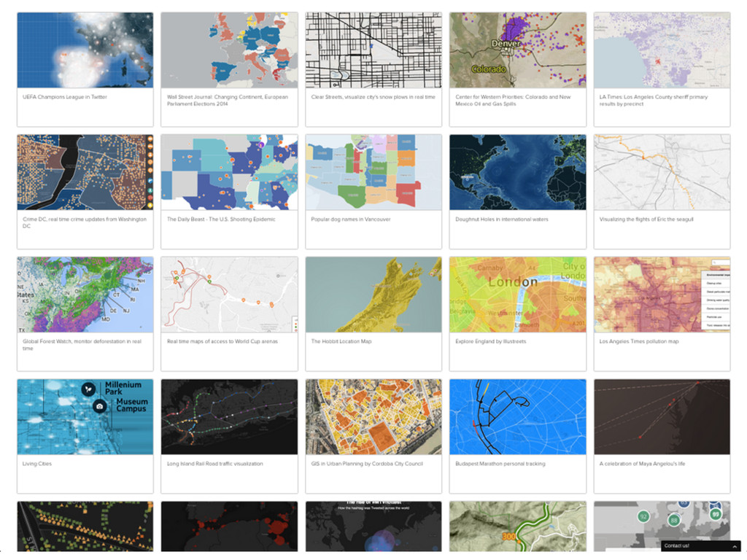Image resolution: width=747 pixels, height=560 pixels.
Task: Click 'Los Angeles Times pollution map' title
Action: coord(639,341)
